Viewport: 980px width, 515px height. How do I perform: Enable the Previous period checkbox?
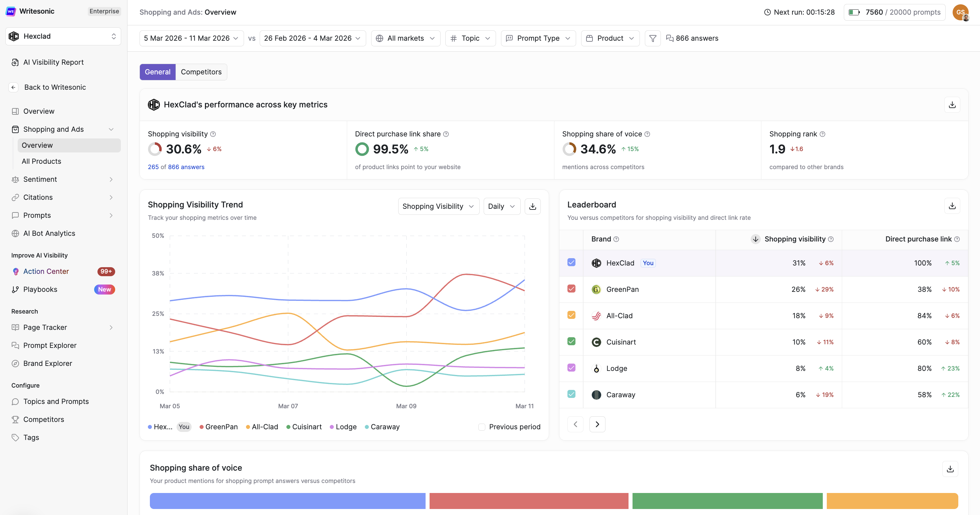(482, 427)
